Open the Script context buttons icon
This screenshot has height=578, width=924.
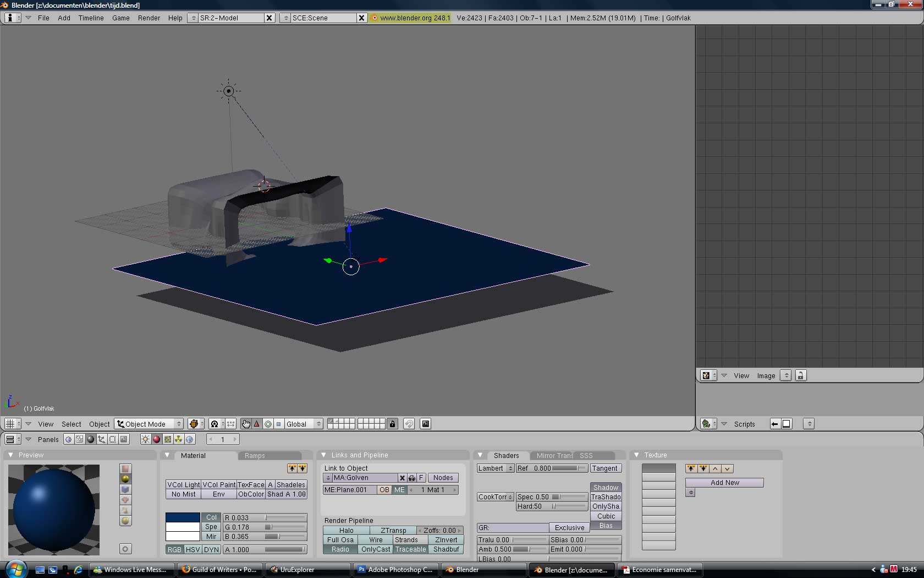80,439
